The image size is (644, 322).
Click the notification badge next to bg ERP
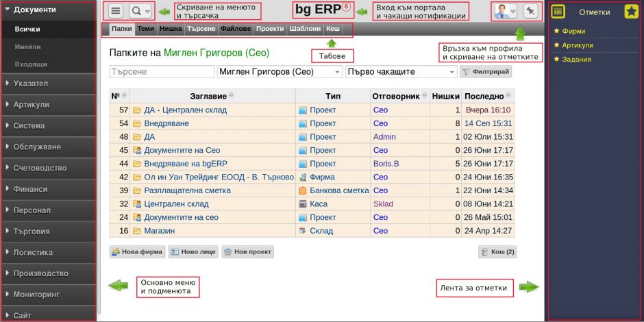pos(345,7)
